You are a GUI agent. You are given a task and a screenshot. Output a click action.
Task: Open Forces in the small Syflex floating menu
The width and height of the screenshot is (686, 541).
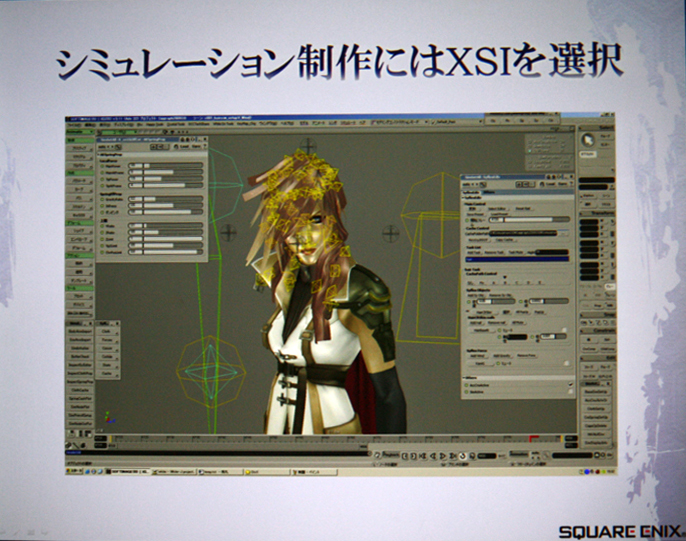coord(107,340)
